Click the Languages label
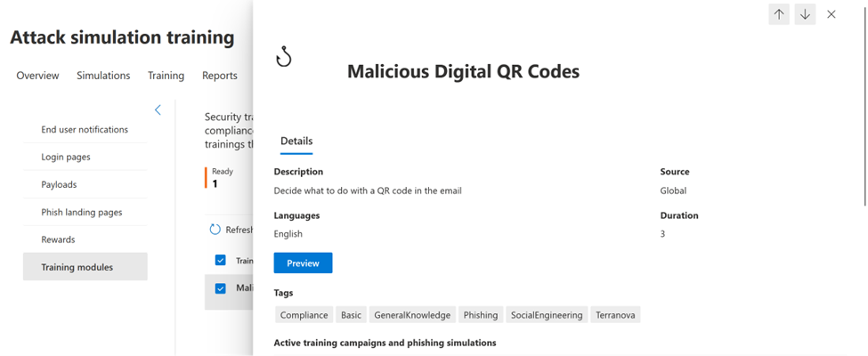This screenshot has height=356, width=868. tap(296, 215)
